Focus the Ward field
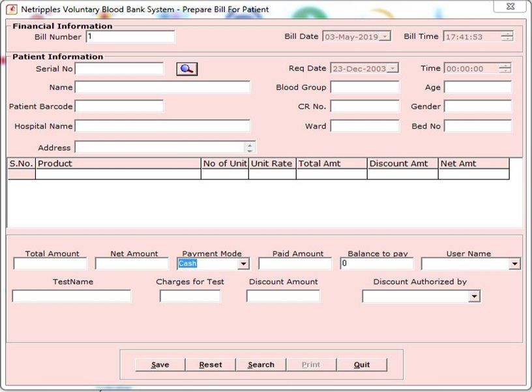Viewport: 532px width, 392px height. (365, 126)
